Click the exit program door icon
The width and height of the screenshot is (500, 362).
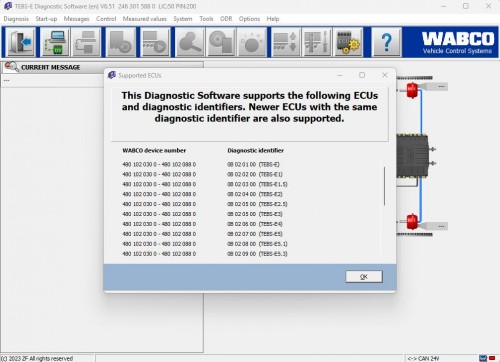(21, 42)
